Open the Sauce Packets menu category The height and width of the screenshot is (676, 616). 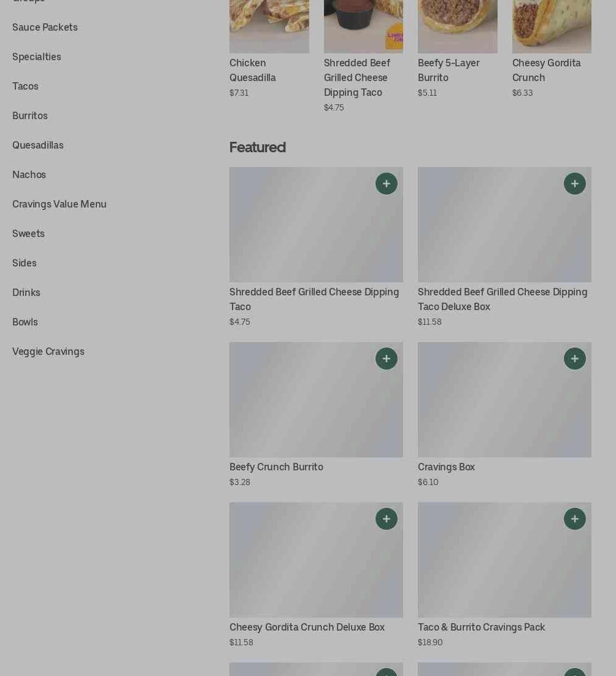[x=45, y=27]
